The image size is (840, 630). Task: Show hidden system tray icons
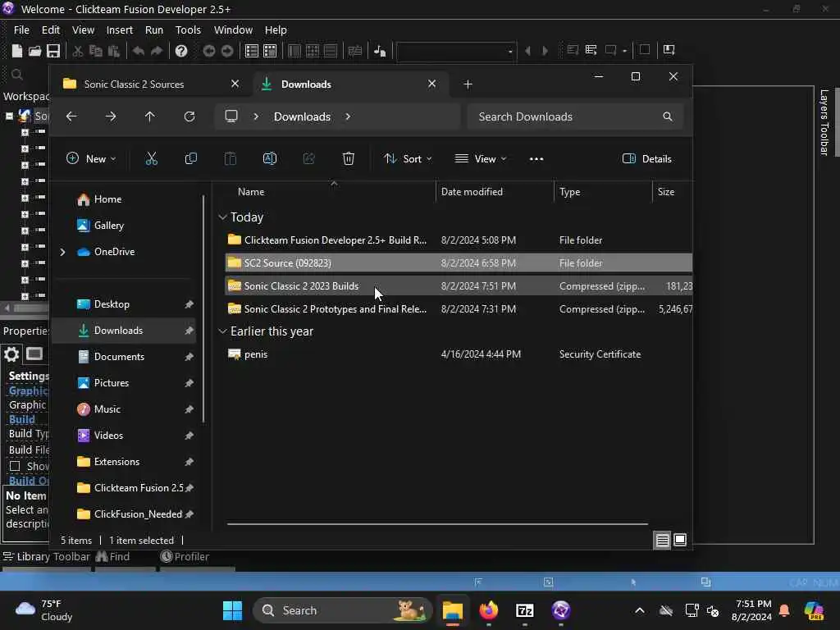point(640,610)
